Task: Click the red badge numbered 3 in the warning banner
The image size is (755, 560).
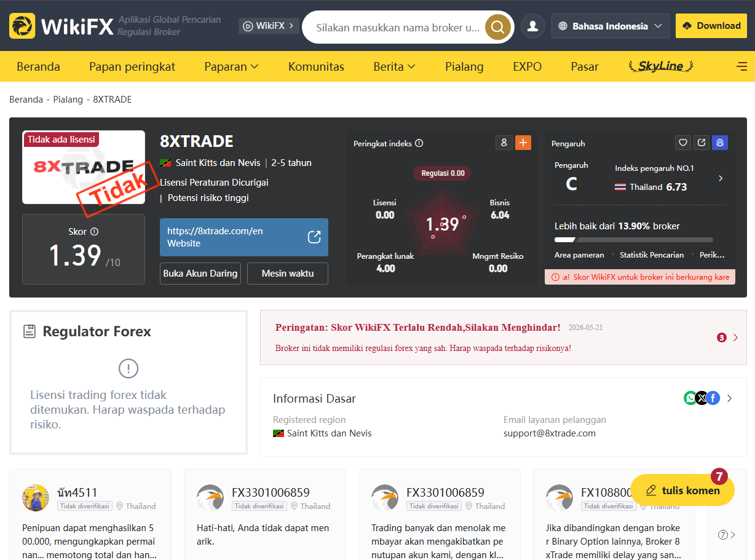Action: click(721, 337)
